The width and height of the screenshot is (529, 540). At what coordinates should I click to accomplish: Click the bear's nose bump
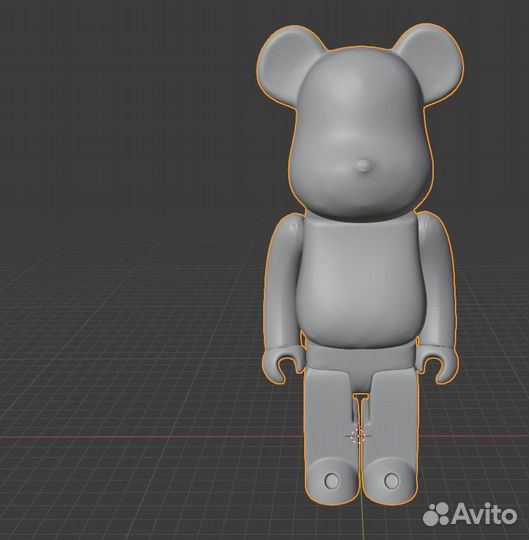click(364, 166)
